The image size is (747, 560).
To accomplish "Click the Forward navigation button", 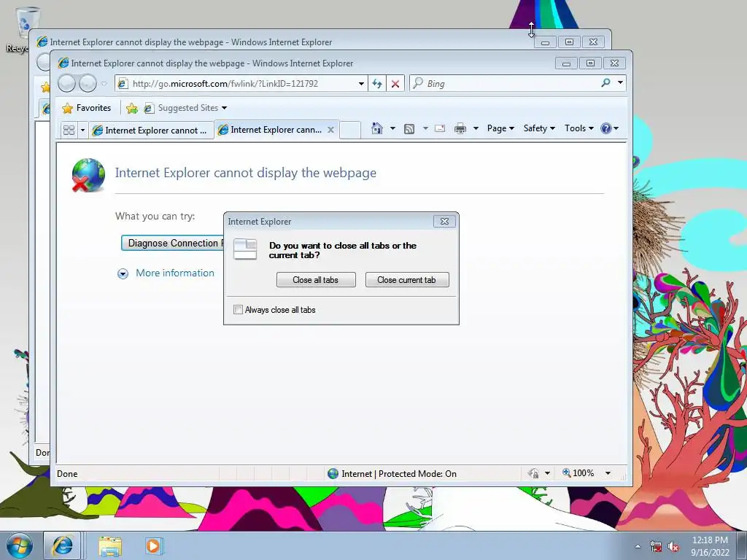I will coord(88,84).
